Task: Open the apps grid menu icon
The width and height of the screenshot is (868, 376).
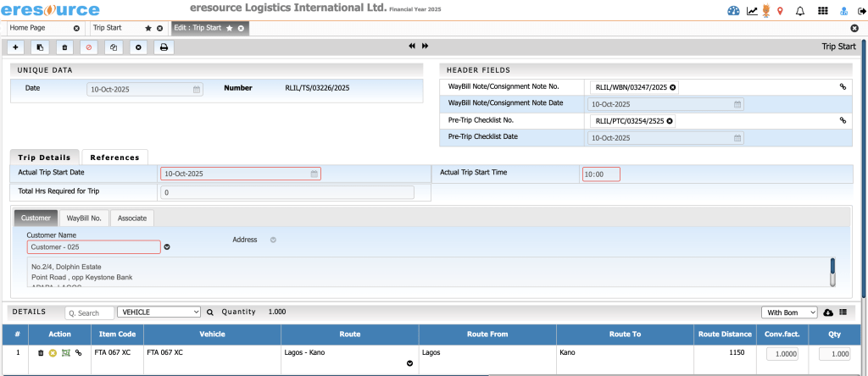Action: coord(822,11)
